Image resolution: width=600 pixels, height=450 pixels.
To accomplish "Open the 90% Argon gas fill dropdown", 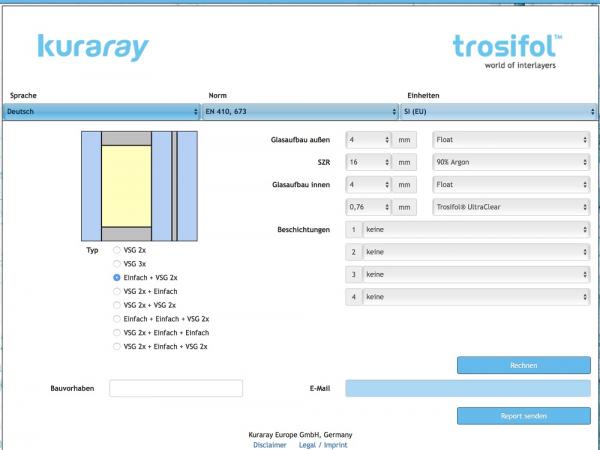I will tap(511, 162).
